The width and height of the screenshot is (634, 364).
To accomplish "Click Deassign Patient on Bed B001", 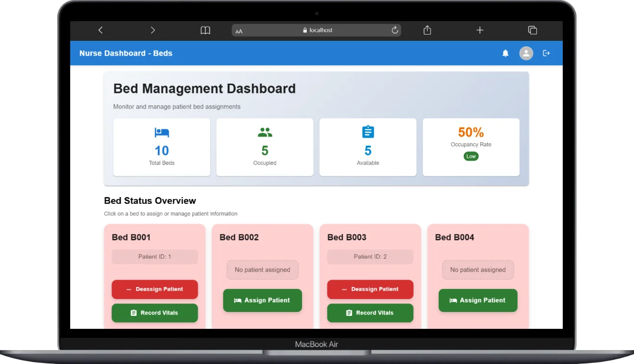I will tap(154, 289).
